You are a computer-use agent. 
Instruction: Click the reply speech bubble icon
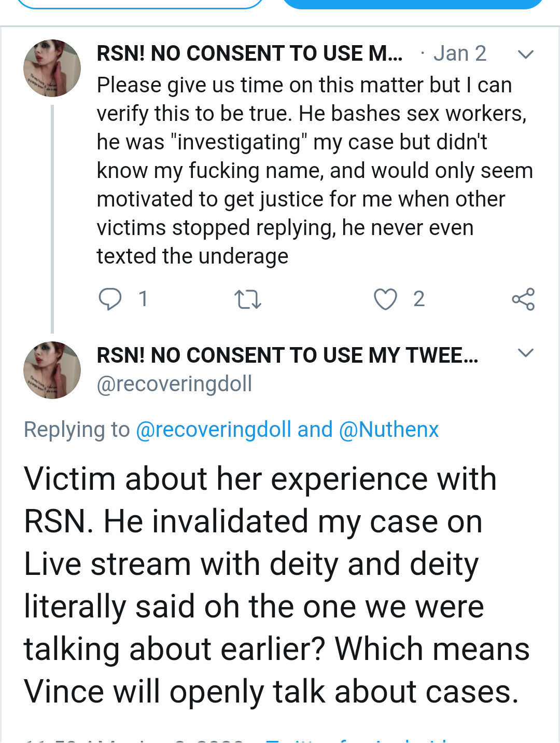pos(110,299)
